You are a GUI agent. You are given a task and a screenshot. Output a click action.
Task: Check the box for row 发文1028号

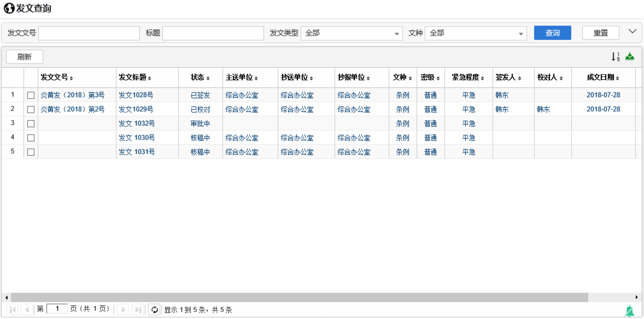[31, 95]
